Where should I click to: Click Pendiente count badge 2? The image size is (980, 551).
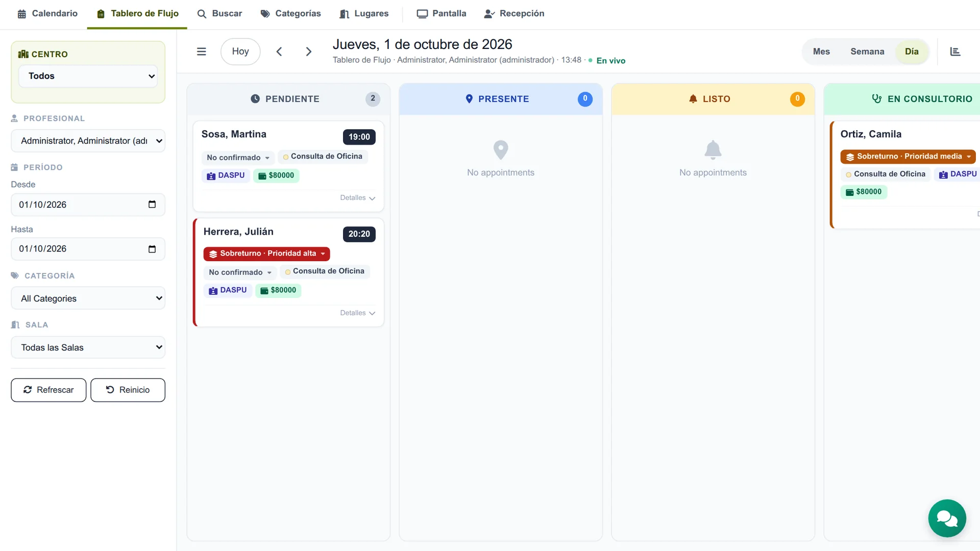373,99
